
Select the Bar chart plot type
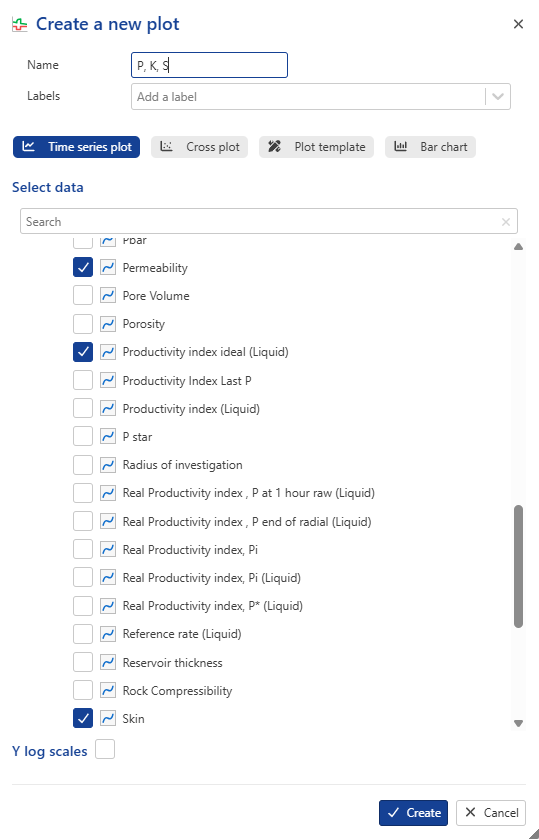pos(430,147)
